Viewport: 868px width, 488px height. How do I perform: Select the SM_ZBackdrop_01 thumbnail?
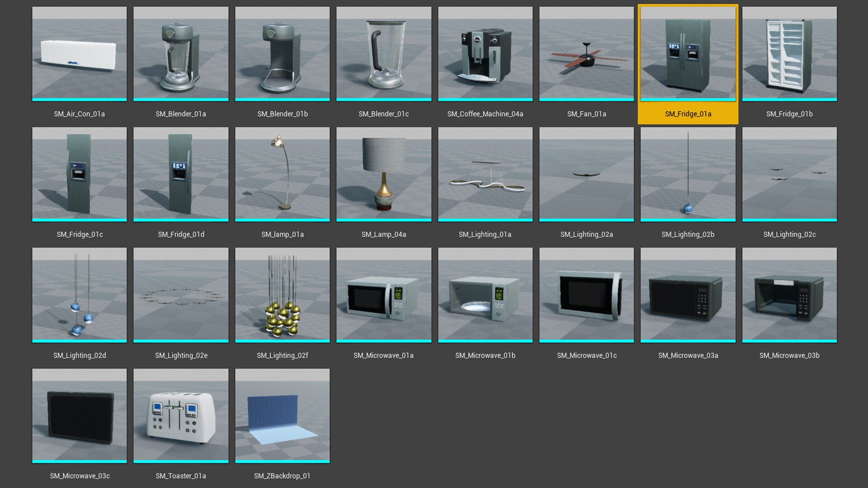coord(283,416)
